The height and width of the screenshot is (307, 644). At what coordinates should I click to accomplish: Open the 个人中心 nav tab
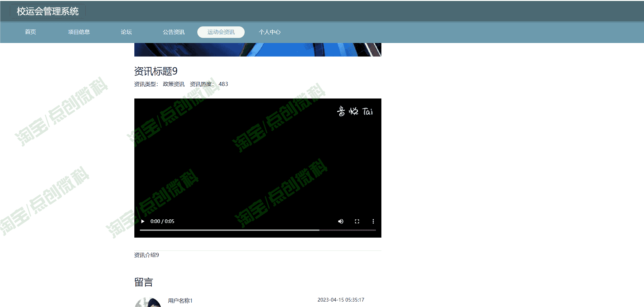click(x=270, y=32)
